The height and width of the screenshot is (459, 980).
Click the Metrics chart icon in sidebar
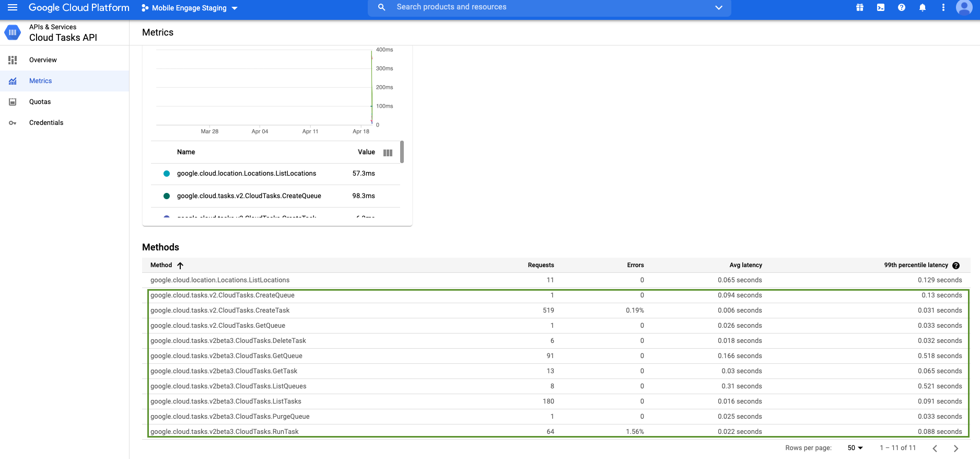click(x=13, y=81)
